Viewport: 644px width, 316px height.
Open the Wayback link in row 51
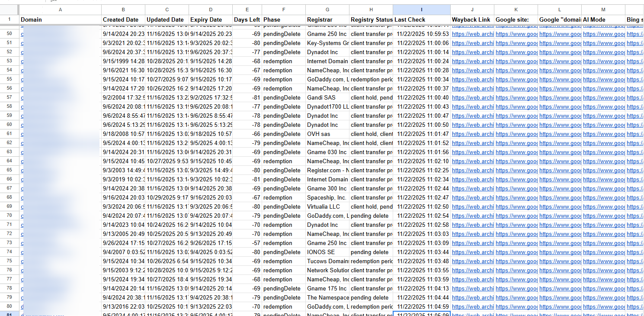click(472, 43)
